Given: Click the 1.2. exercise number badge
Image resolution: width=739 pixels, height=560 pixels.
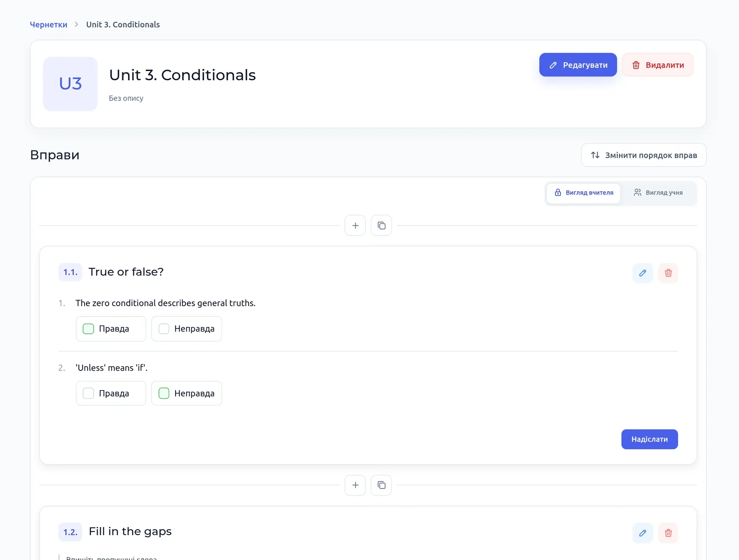Looking at the screenshot, I should (x=70, y=532).
